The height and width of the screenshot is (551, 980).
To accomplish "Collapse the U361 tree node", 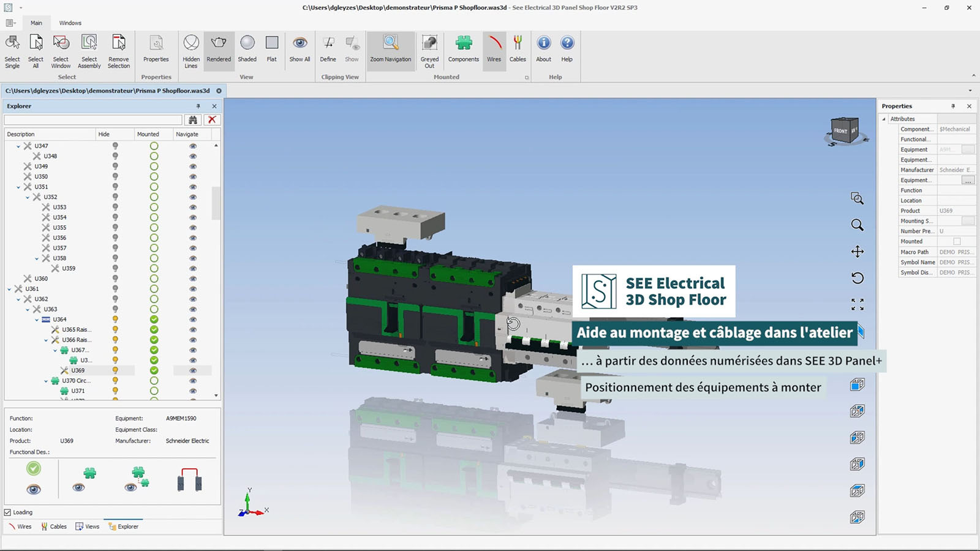I will pyautogui.click(x=9, y=289).
